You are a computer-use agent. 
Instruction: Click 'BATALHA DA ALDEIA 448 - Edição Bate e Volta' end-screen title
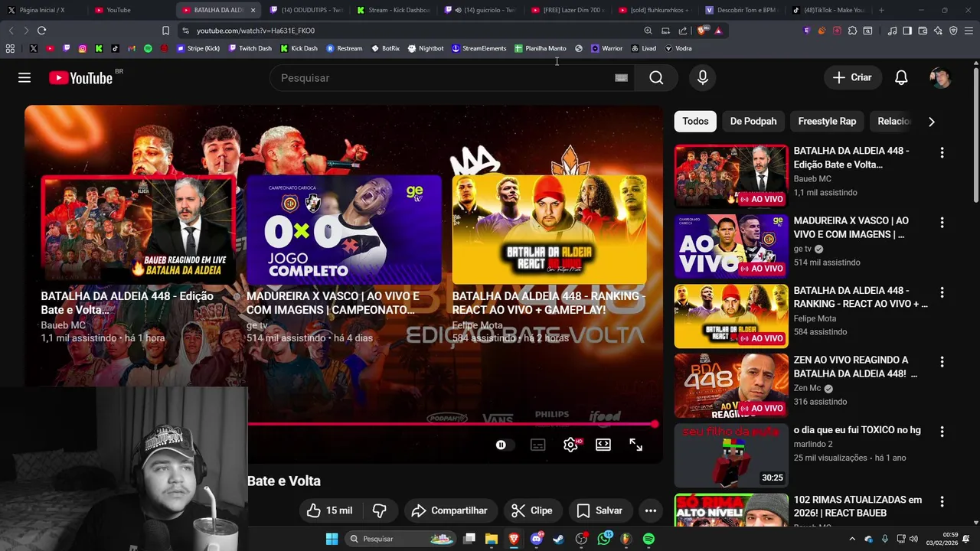[127, 302]
